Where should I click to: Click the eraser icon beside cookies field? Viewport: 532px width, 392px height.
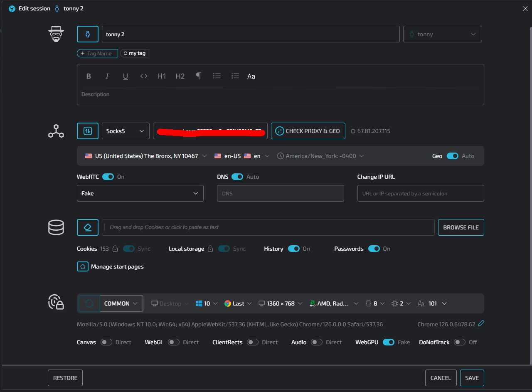pos(88,227)
